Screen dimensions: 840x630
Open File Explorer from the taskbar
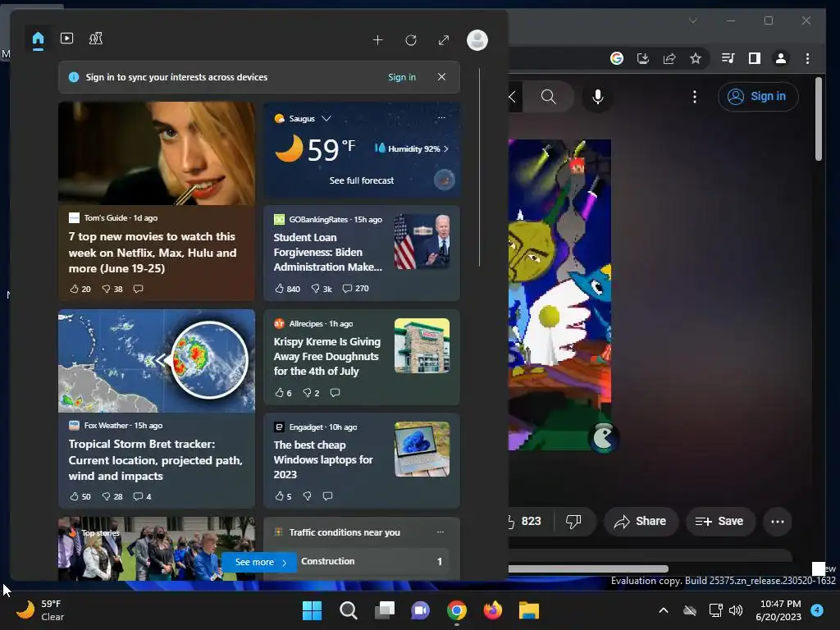pos(529,610)
